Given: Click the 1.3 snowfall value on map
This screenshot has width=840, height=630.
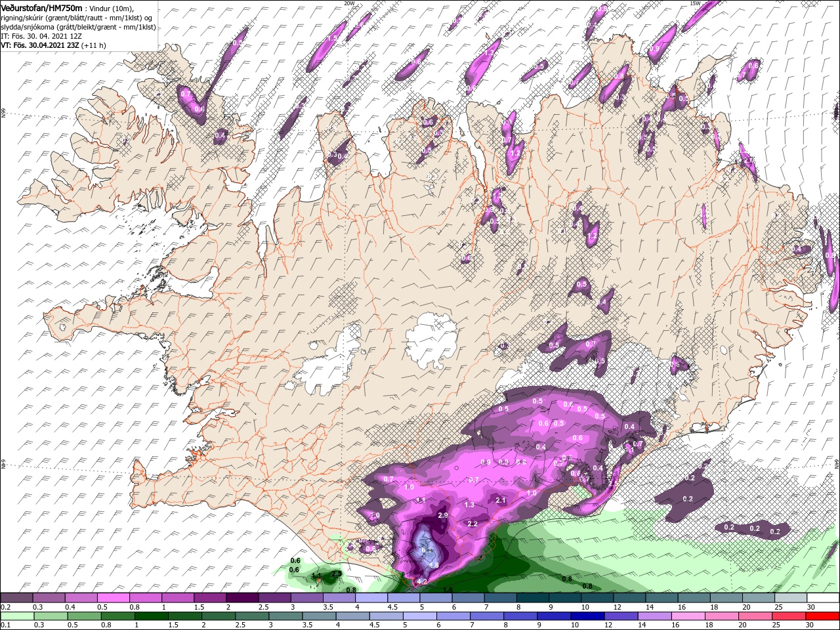Looking at the screenshot, I should [x=469, y=505].
